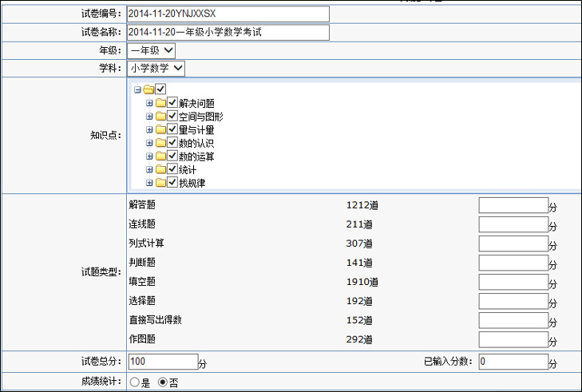Screen dimensions: 582x392
Task: Click the folder icon beside 找规律
Action: click(160, 183)
